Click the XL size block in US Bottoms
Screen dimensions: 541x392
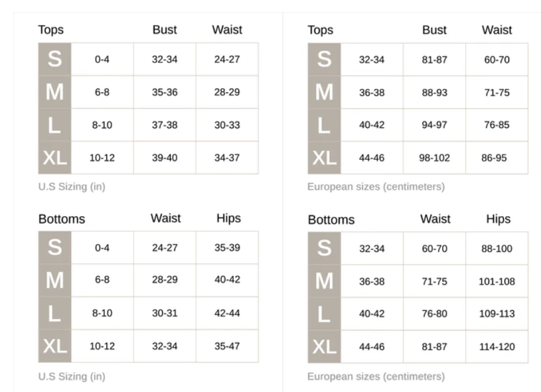point(55,346)
